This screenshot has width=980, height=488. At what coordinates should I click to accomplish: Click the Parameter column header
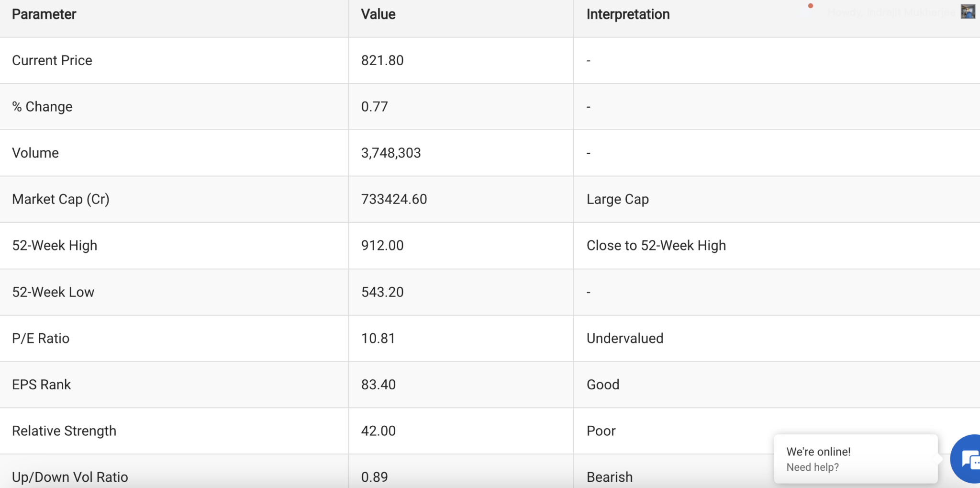pos(45,14)
